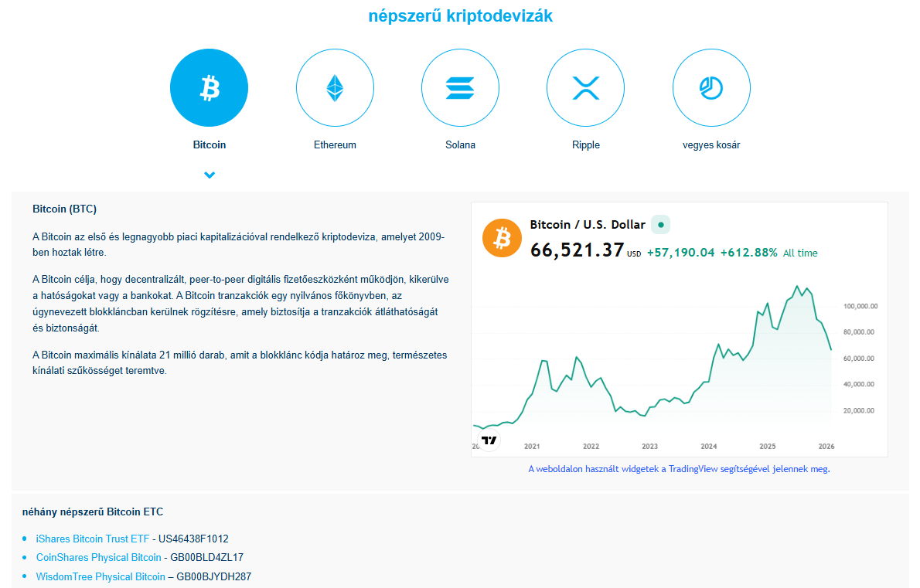Select the Ethereum diamond icon

point(335,88)
